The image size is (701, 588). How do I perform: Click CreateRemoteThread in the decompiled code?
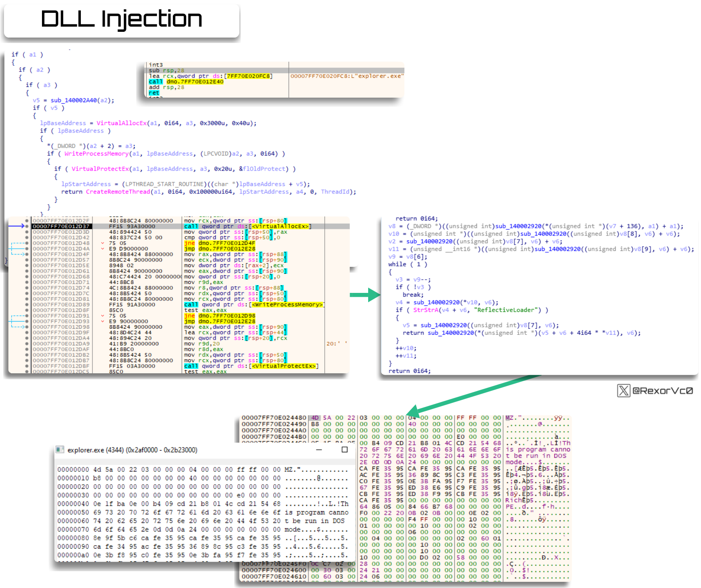118,192
